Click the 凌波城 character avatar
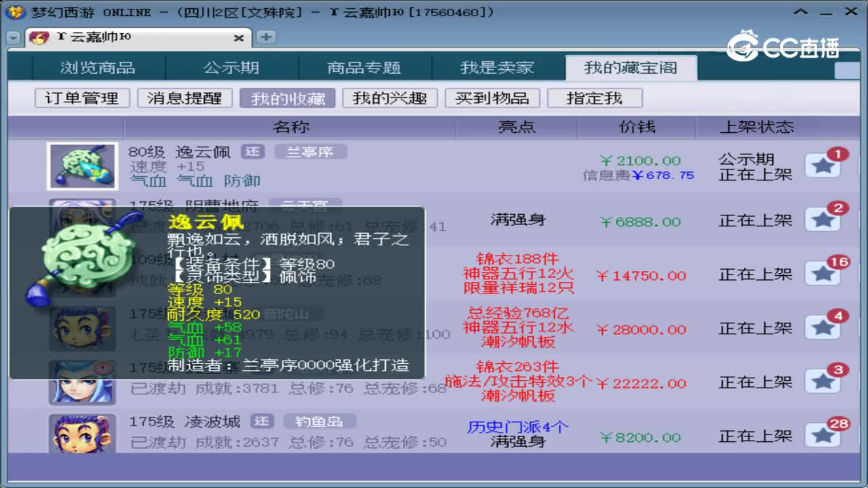 point(82,433)
